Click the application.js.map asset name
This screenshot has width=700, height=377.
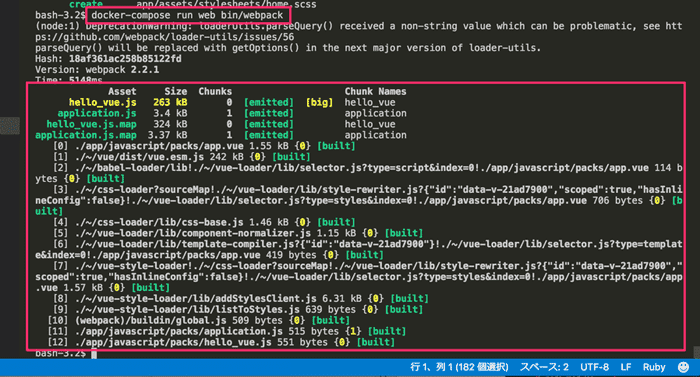coord(86,135)
